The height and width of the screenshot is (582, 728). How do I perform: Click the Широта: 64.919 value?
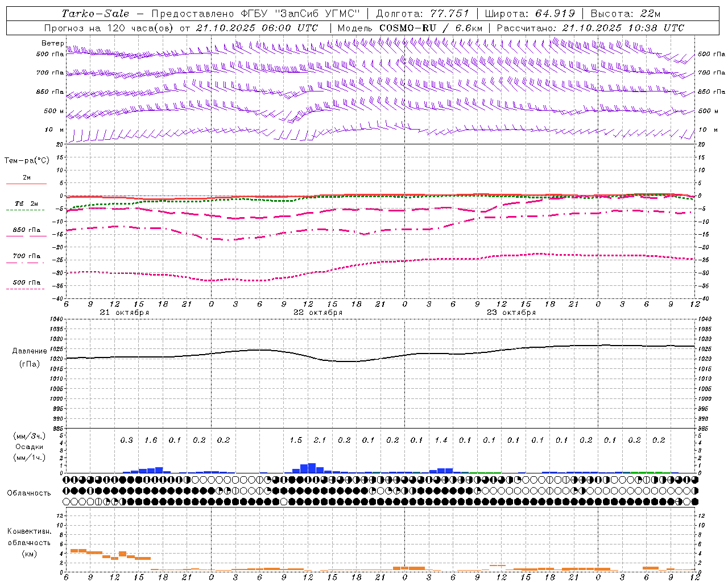coord(530,14)
